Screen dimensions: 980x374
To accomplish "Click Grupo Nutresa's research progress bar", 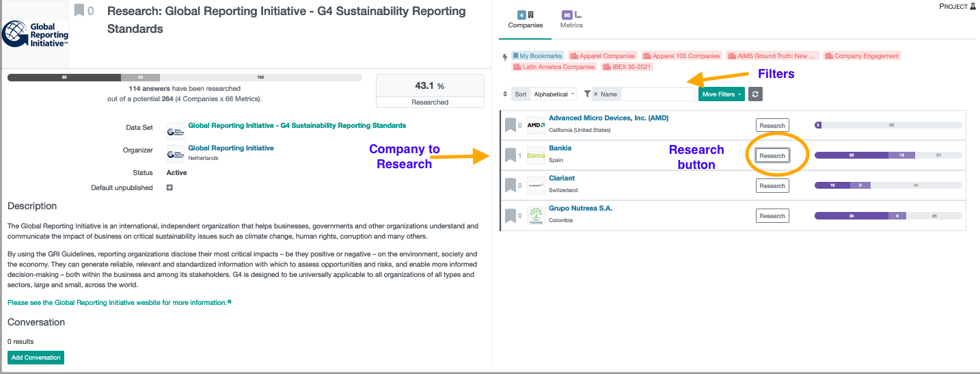I will (888, 216).
